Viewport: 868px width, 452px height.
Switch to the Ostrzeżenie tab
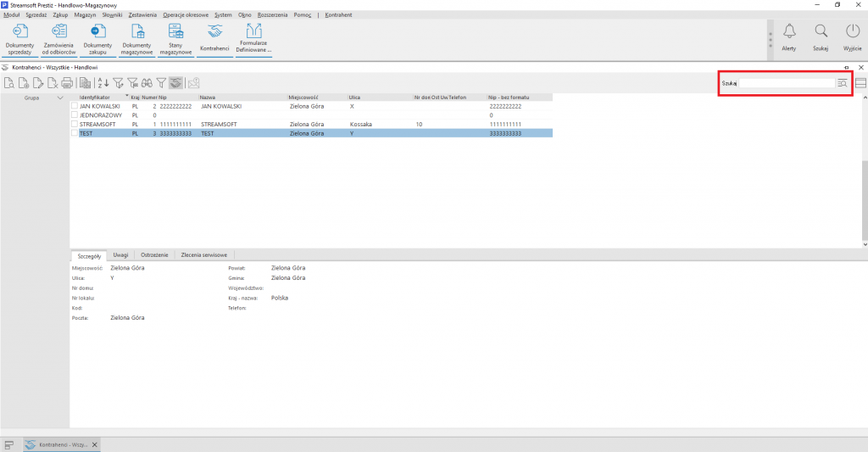[x=154, y=255]
